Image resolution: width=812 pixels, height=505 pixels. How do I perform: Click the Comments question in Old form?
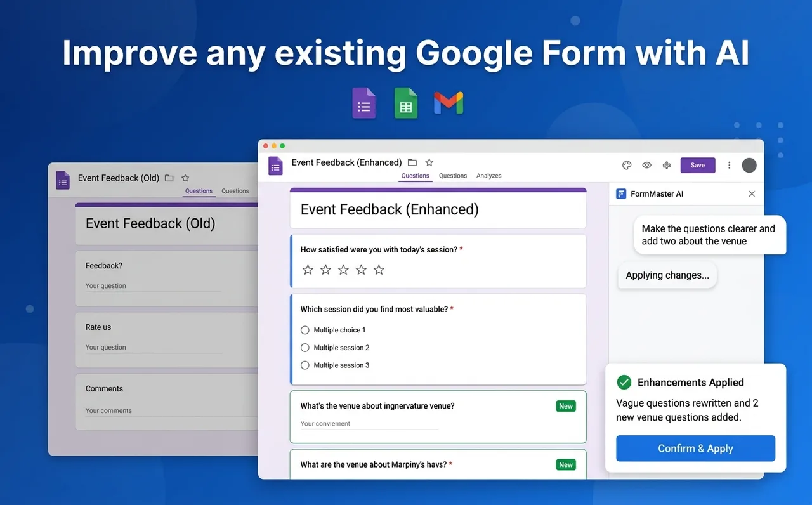(x=104, y=389)
